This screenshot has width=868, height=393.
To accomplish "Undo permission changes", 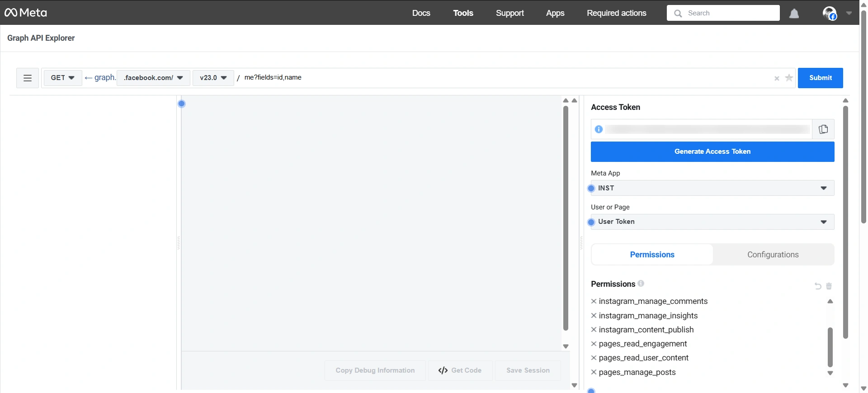I will tap(818, 286).
